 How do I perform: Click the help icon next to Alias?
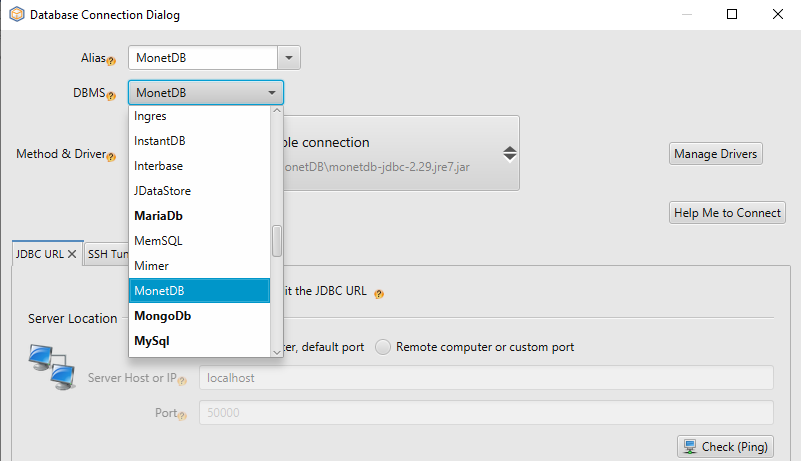pyautogui.click(x=111, y=61)
